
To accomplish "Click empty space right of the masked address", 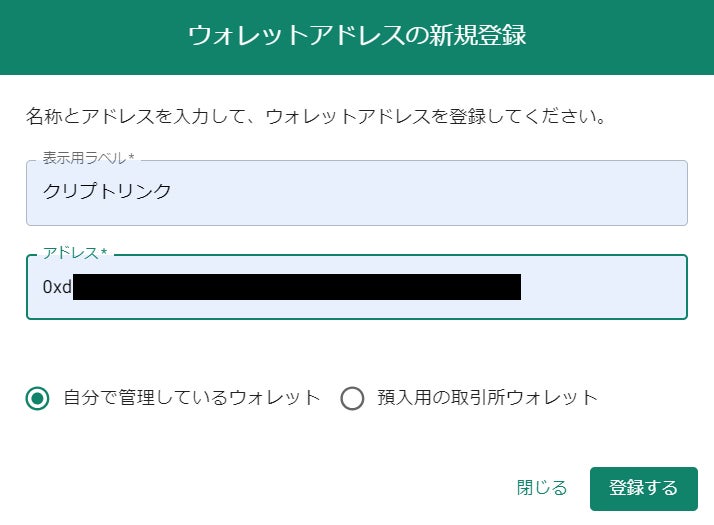I will click(x=603, y=287).
